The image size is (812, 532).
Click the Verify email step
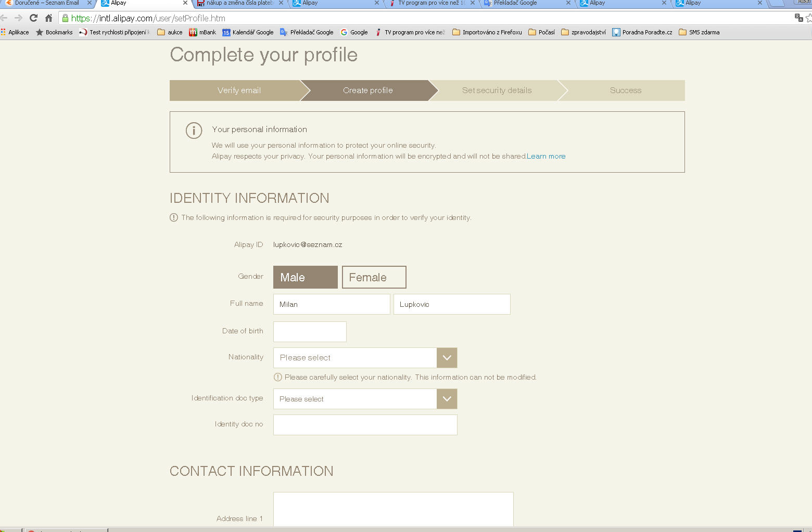click(x=239, y=90)
